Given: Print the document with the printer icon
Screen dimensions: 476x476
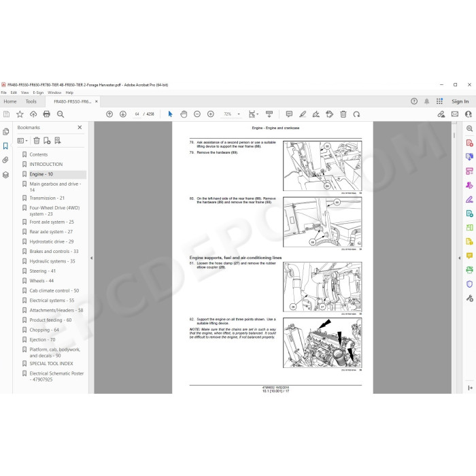Looking at the screenshot, I should (46, 114).
